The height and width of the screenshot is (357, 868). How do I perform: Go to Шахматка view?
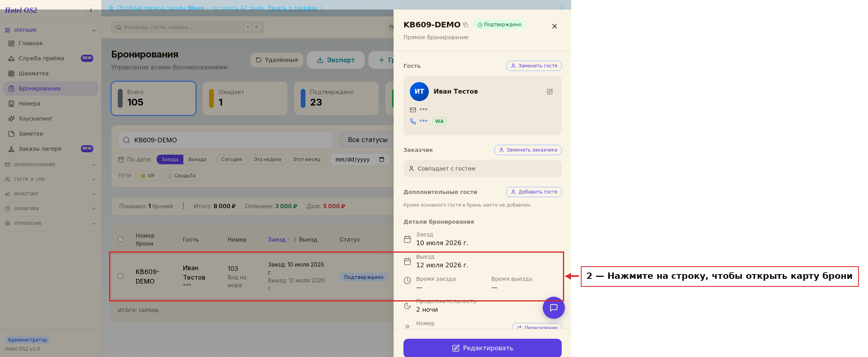tap(50, 73)
